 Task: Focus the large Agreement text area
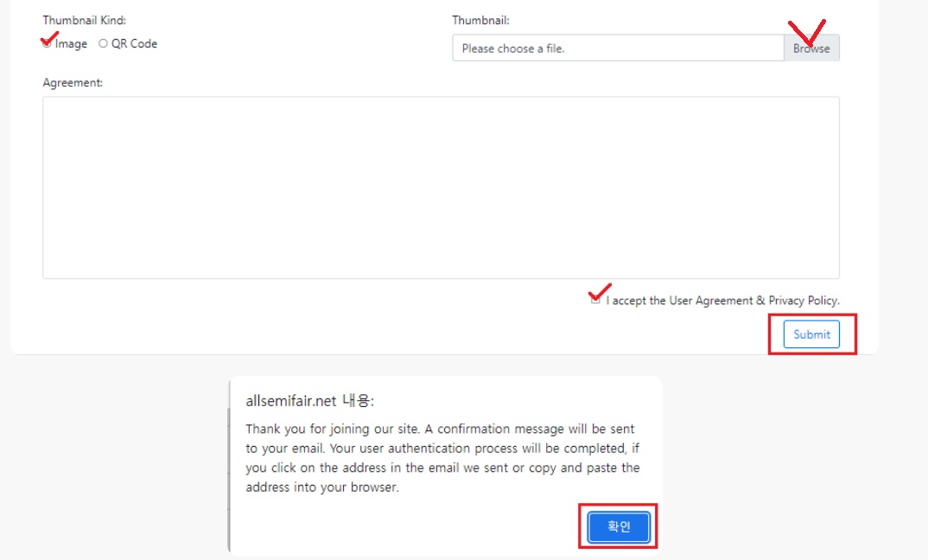click(441, 188)
